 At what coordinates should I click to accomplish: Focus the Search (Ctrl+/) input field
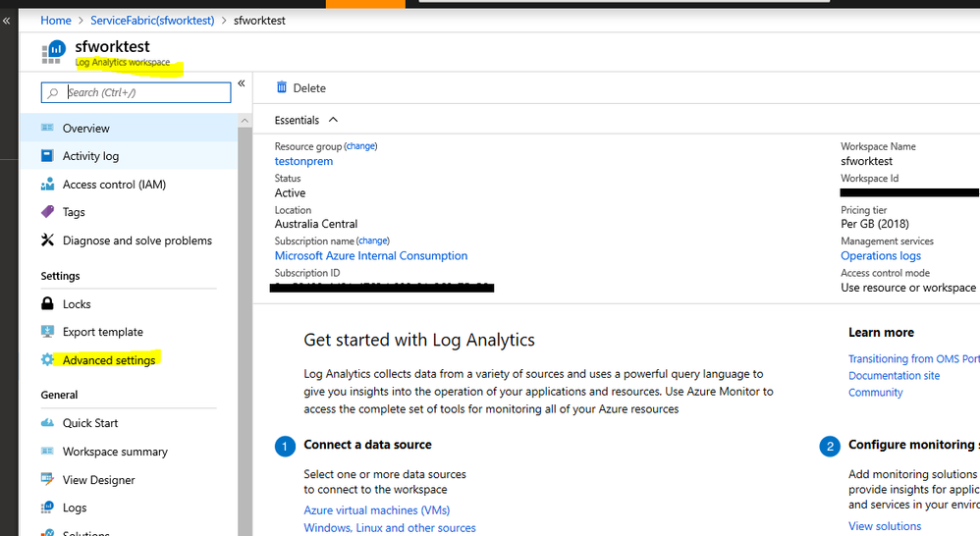(x=136, y=92)
